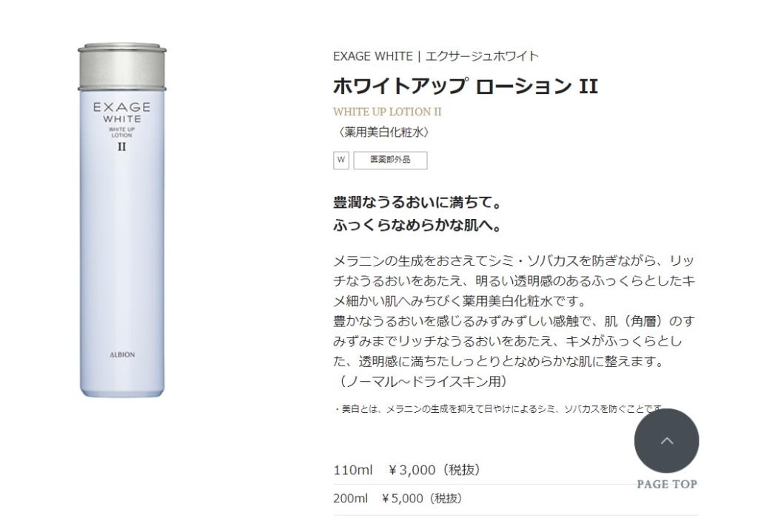Click the EXAGE WHITE label on bottle
Viewport: 758px width, 532px height.
(x=122, y=112)
